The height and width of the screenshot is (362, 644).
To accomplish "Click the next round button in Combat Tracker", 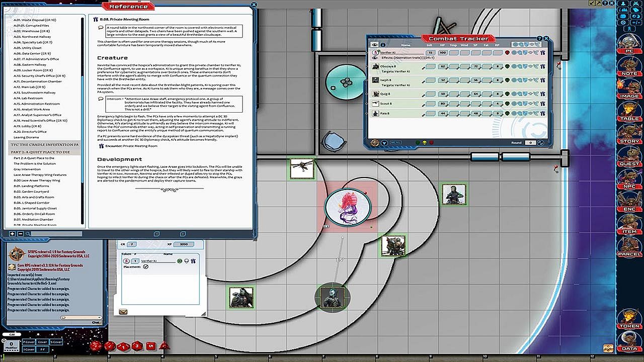I will point(541,143).
